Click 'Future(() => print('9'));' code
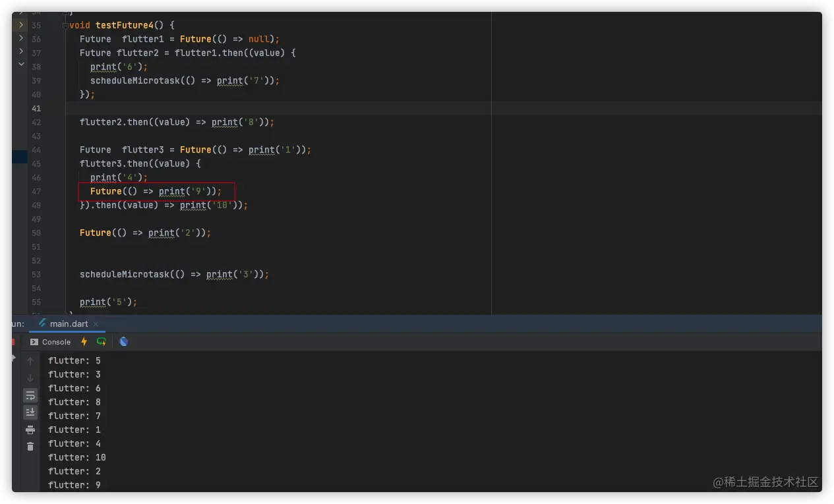The height and width of the screenshot is (504, 834). 156,191
